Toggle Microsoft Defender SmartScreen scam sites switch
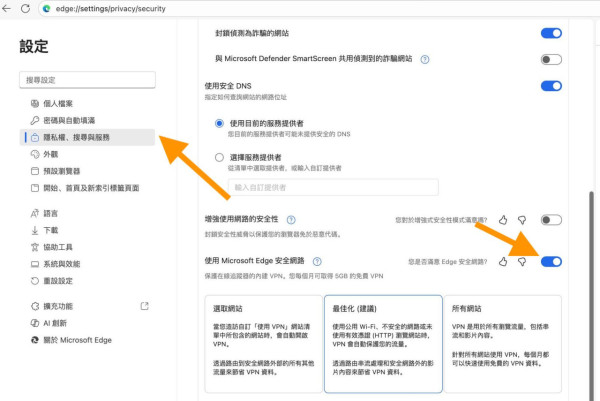600x401 pixels. pos(551,59)
